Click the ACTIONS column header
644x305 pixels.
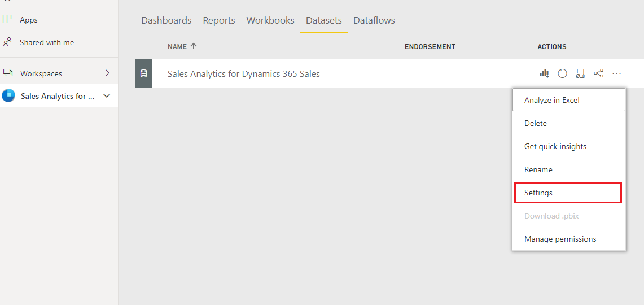pyautogui.click(x=552, y=47)
